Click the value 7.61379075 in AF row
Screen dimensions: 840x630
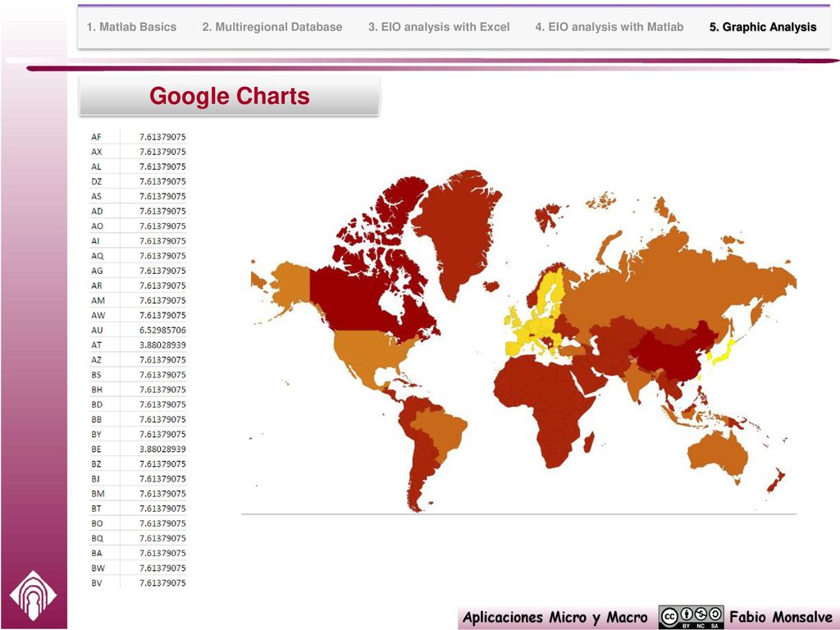[x=162, y=137]
